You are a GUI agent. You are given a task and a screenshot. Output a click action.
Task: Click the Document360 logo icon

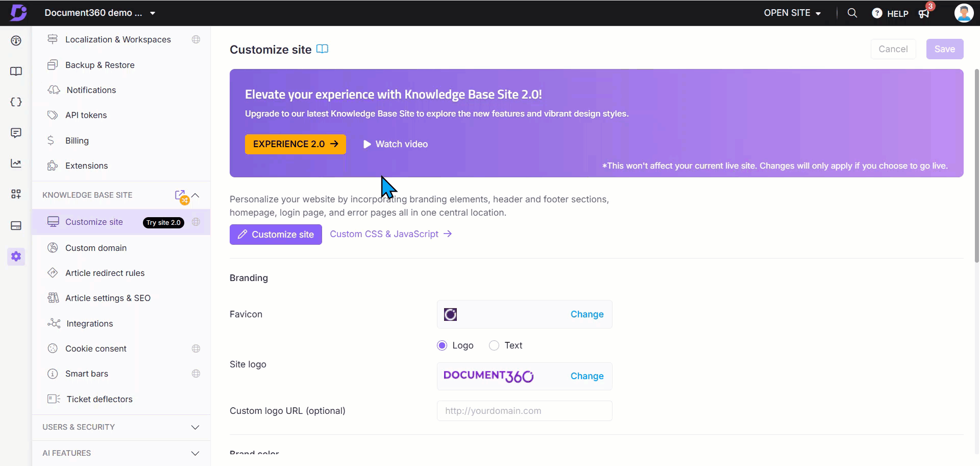[18, 13]
